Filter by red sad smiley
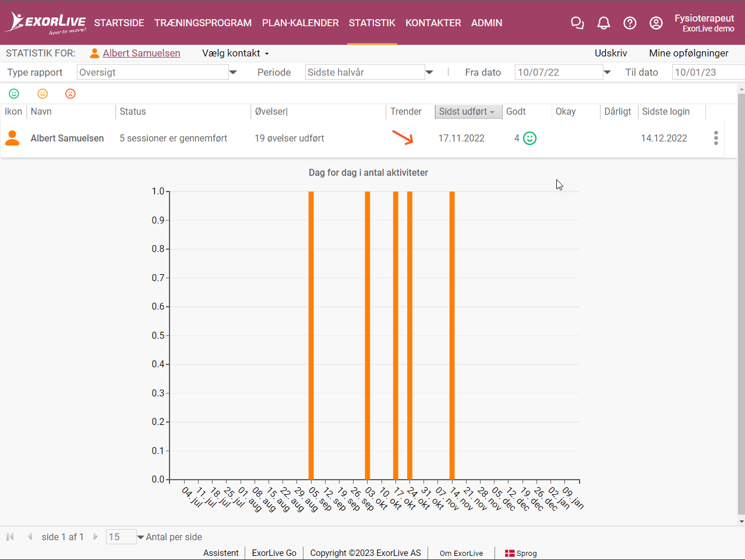 coord(70,94)
